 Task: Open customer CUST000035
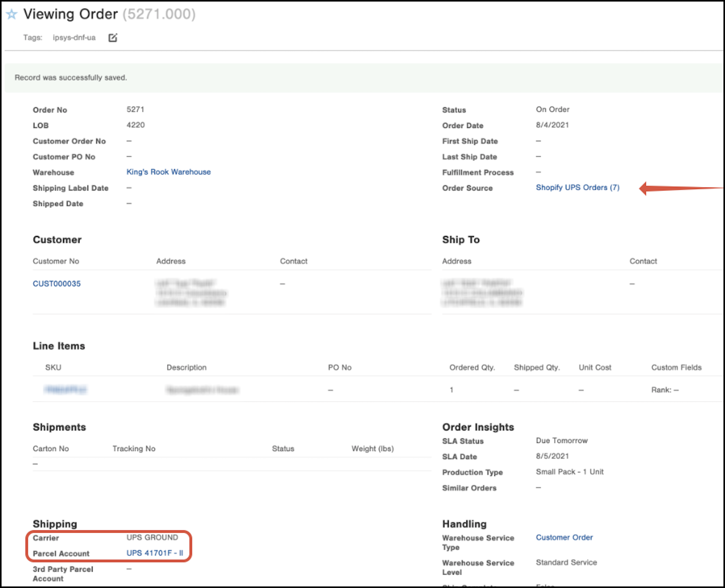pos(56,283)
